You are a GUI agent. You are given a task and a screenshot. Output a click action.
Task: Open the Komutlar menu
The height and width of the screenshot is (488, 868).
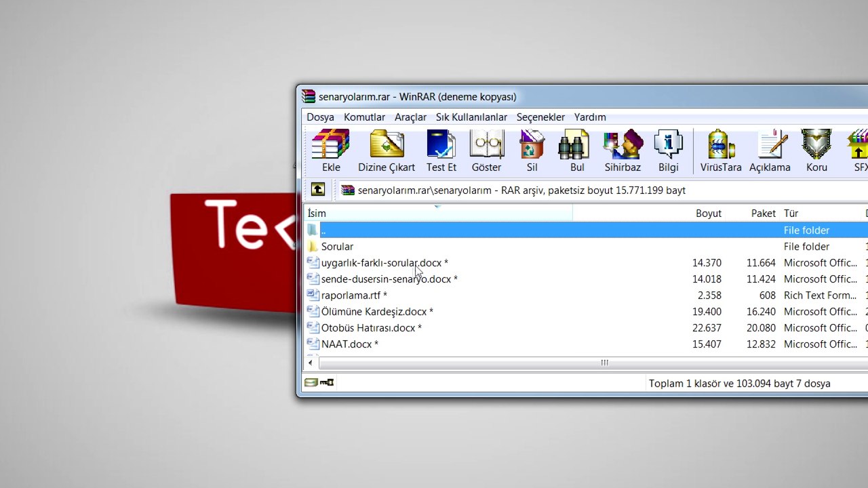pyautogui.click(x=364, y=117)
